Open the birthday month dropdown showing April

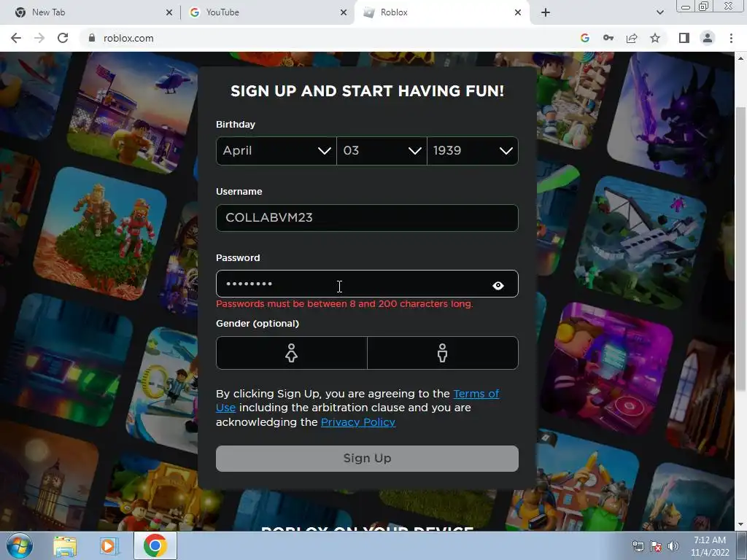[x=276, y=151]
